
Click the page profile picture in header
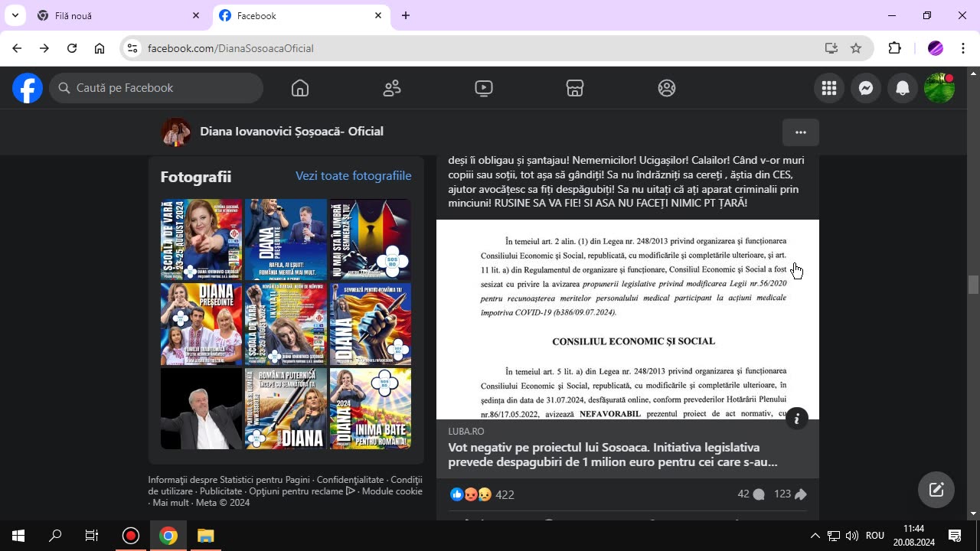click(x=176, y=132)
